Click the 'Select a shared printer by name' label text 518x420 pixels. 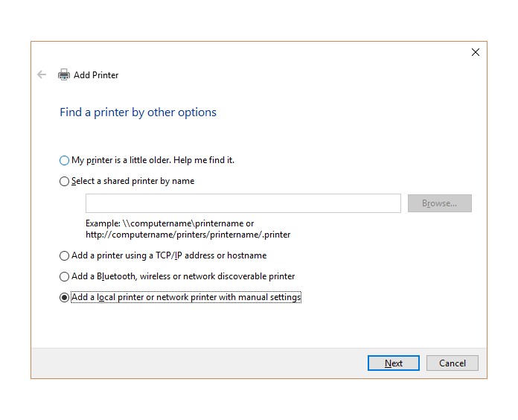coord(132,181)
